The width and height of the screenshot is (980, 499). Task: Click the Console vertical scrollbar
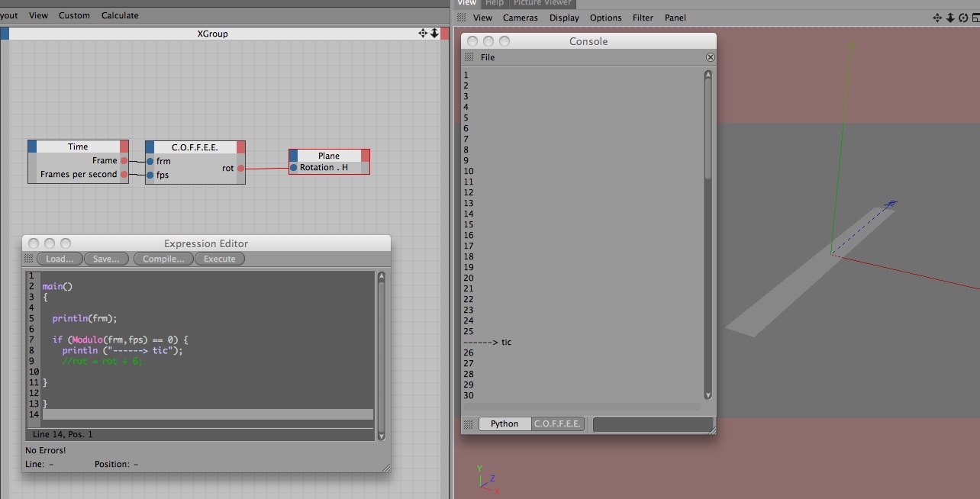708,235
